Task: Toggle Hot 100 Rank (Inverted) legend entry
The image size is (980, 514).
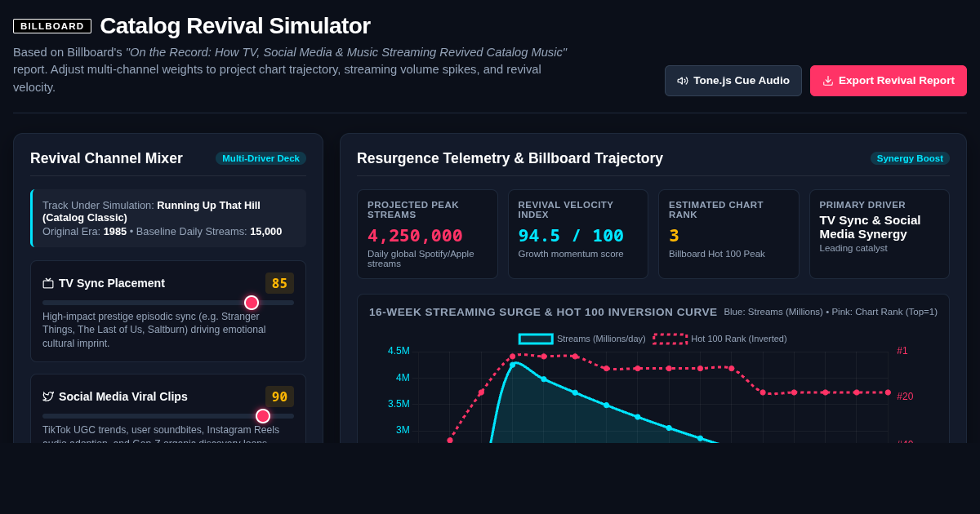Action: tap(720, 339)
